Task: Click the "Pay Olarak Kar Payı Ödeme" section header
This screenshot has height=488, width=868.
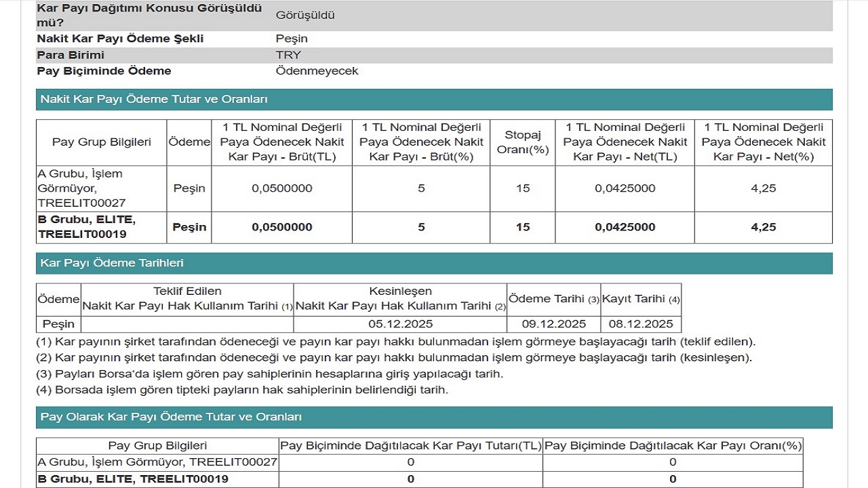Action: 171,417
